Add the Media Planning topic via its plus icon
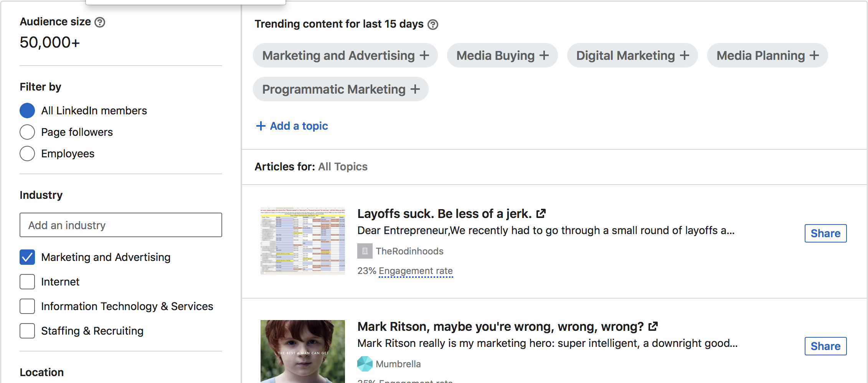Viewport: 868px width, 383px height. (815, 55)
